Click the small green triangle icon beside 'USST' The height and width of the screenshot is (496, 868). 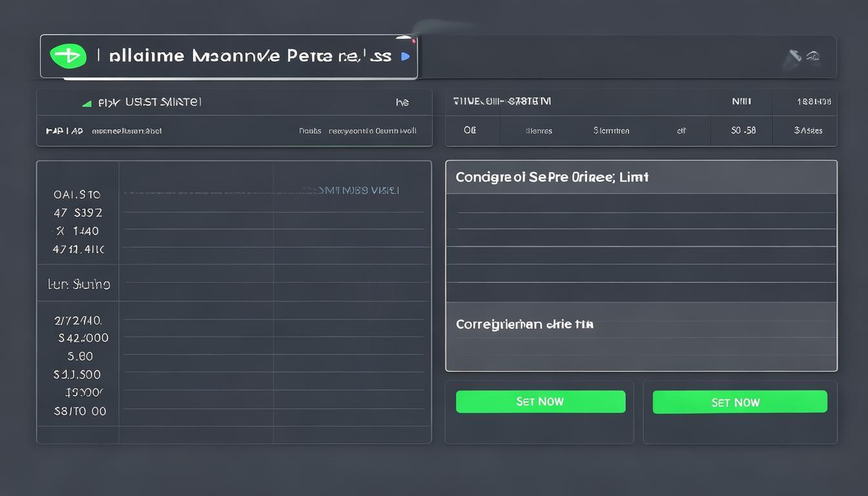click(87, 103)
